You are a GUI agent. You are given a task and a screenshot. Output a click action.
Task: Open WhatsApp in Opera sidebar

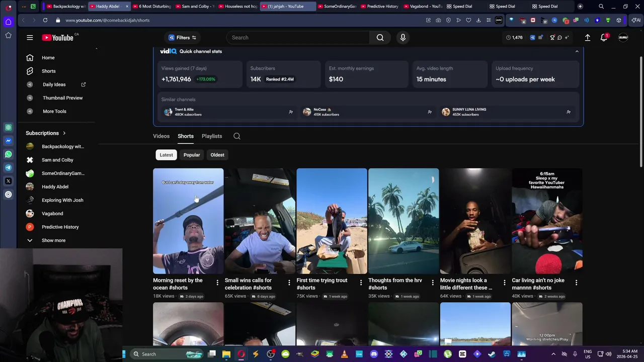point(9,154)
